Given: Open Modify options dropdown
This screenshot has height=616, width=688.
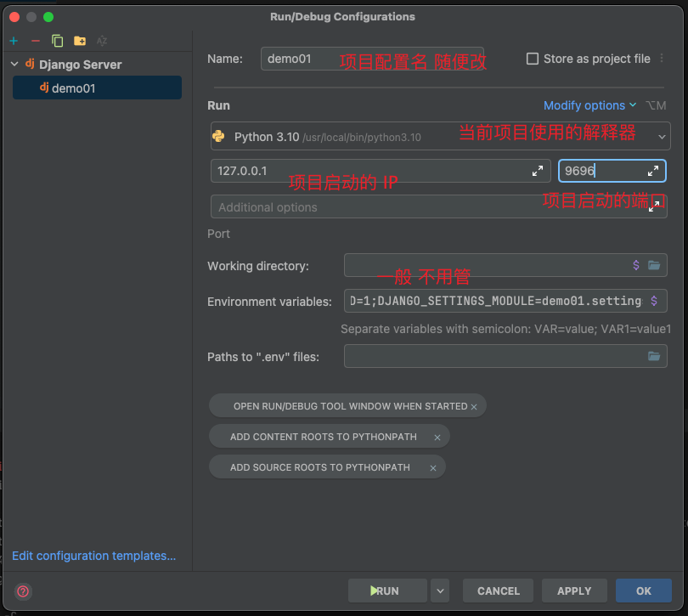Looking at the screenshot, I should (589, 105).
